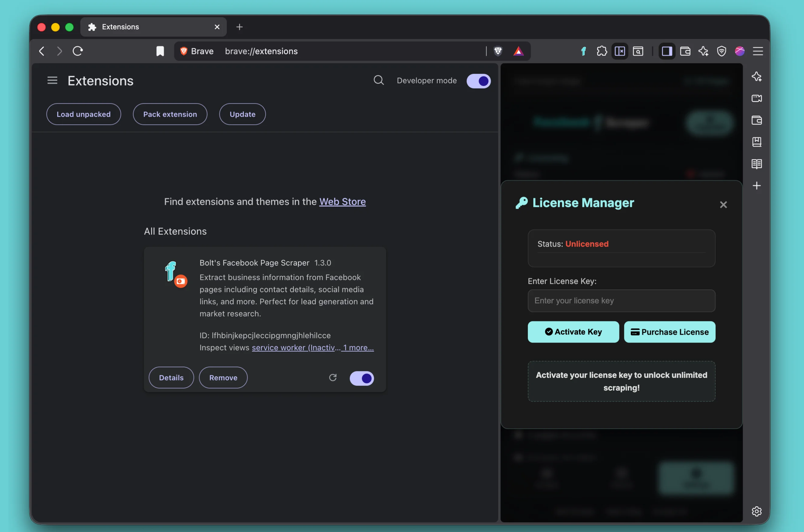
Task: Remove the Facebook Page Scraper extension
Action: pos(223,377)
